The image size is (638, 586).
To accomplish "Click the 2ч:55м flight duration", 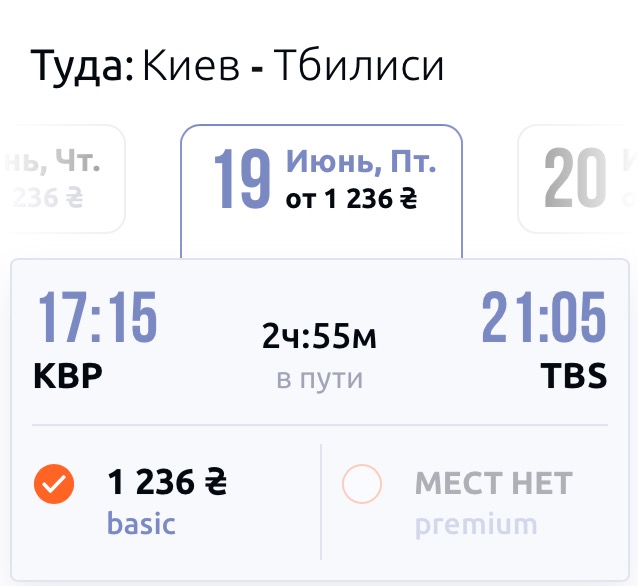I will click(x=319, y=339).
